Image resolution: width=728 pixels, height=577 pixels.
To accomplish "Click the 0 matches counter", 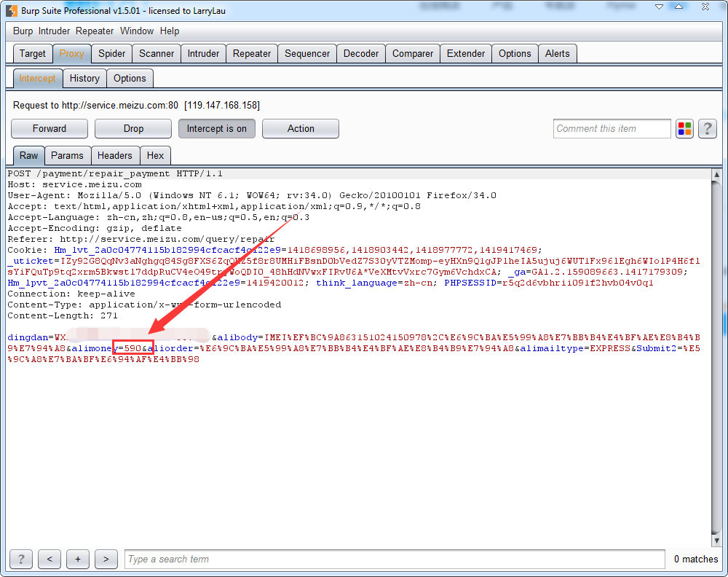I will (x=696, y=559).
